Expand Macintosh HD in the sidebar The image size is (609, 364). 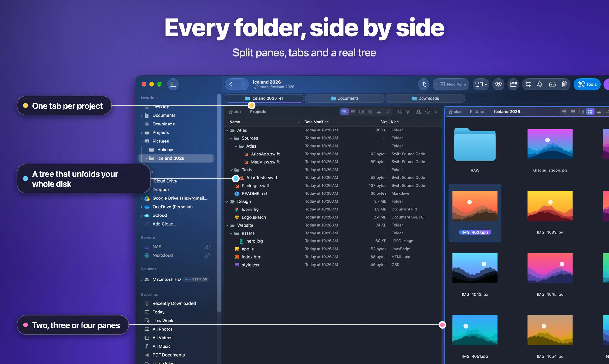(141, 280)
